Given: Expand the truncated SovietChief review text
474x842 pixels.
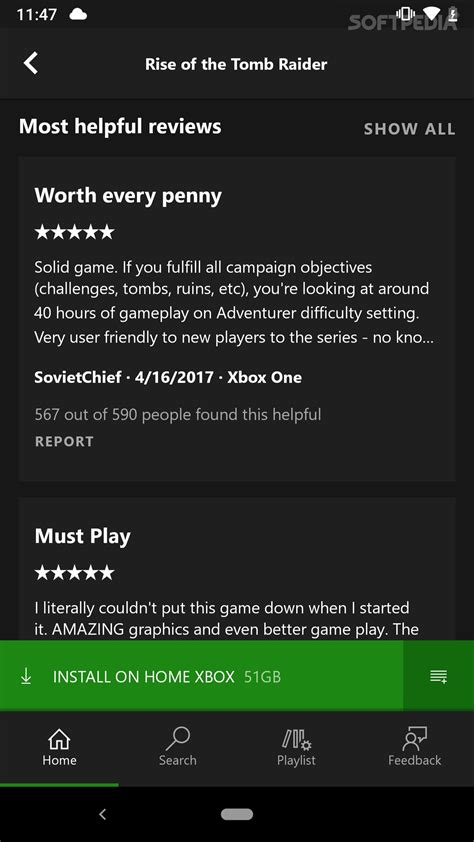Looking at the screenshot, I should click(x=232, y=303).
